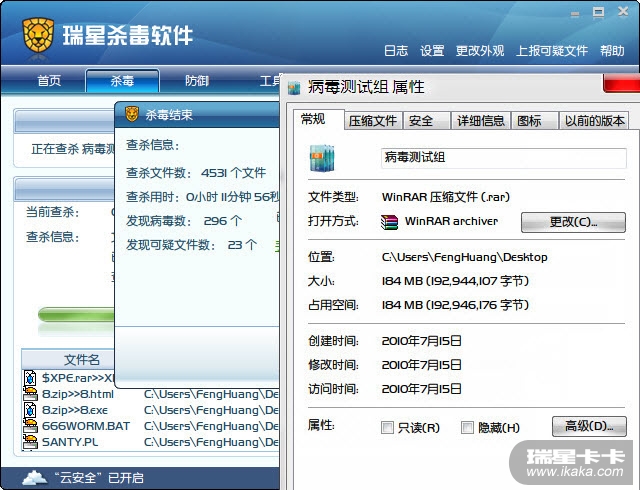Open the 工具 tools tab
The image size is (640, 490).
269,81
